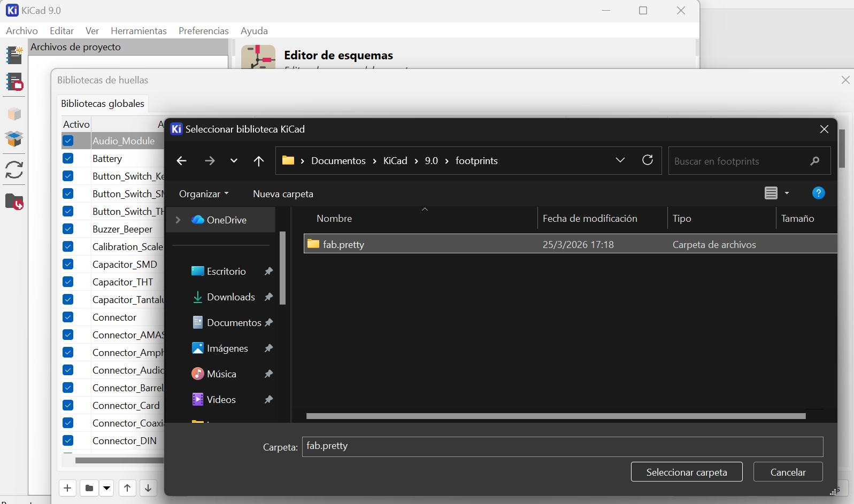854x504 pixels.
Task: Click KiCad in the address breadcrumb
Action: point(395,161)
